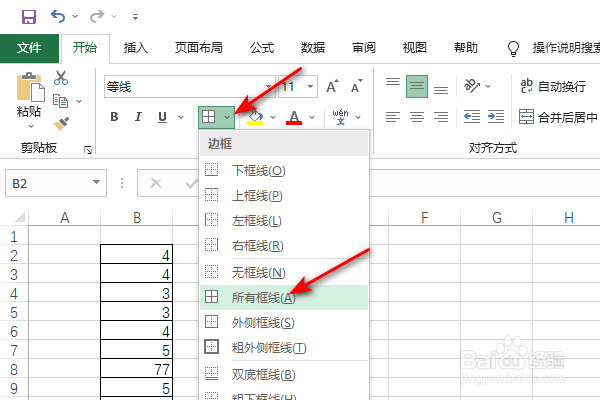Open the customize quick access toolbar arrow
The width and height of the screenshot is (600, 400).
click(135, 17)
